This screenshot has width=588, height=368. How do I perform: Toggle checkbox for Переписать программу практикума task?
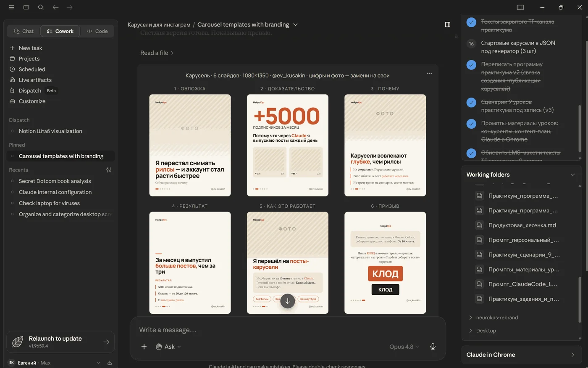(x=471, y=65)
